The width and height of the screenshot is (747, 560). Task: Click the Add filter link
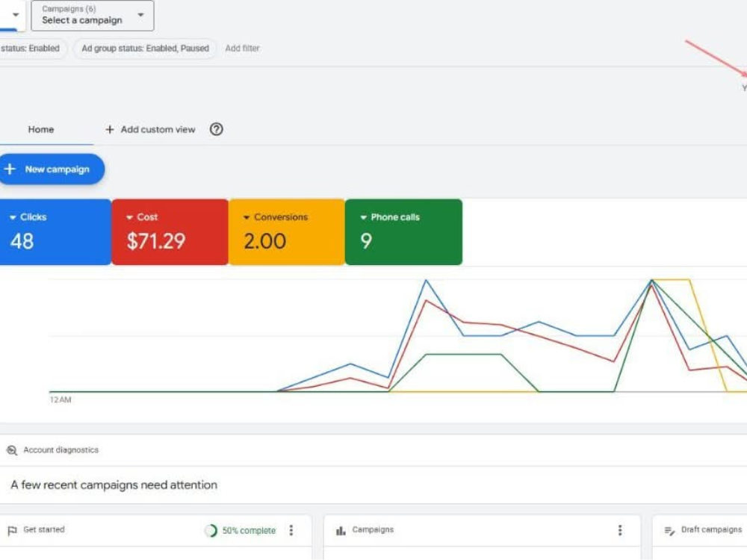click(x=243, y=48)
